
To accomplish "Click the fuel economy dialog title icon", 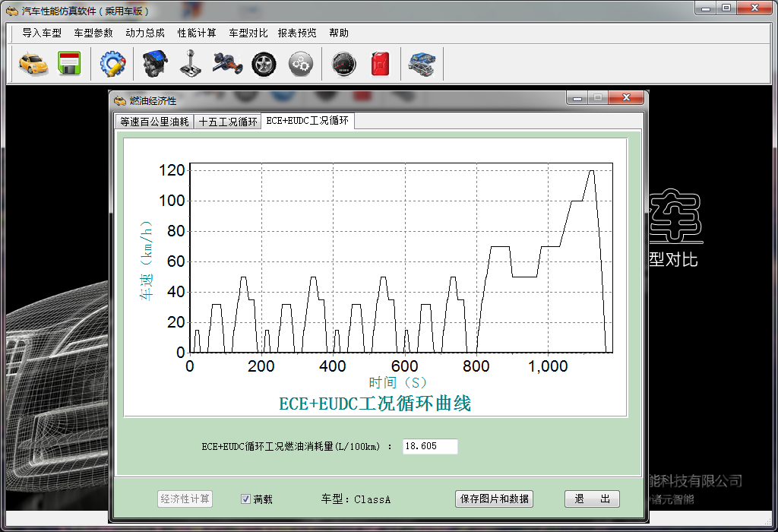I will [119, 101].
